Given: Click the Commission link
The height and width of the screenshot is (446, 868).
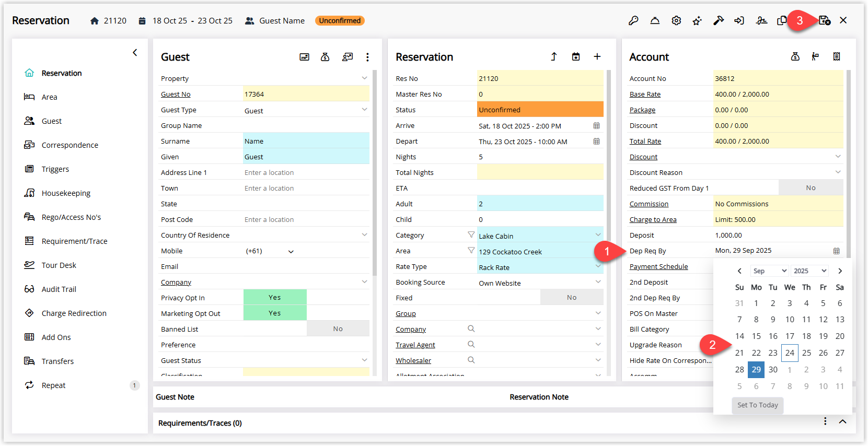Looking at the screenshot, I should tap(649, 204).
